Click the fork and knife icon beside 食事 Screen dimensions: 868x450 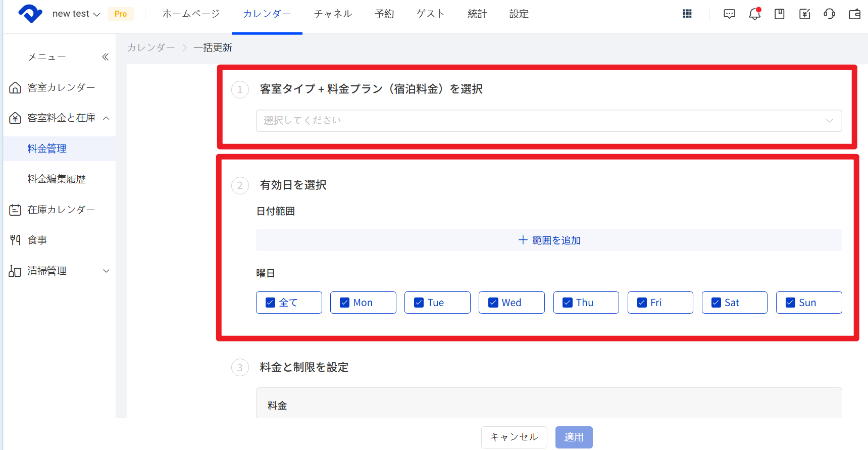pyautogui.click(x=15, y=240)
